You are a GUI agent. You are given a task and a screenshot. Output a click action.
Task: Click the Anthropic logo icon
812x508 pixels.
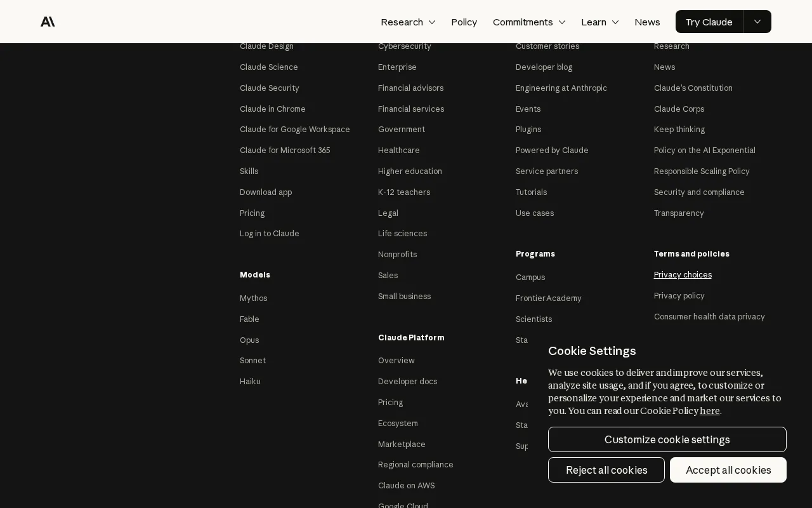(x=48, y=22)
